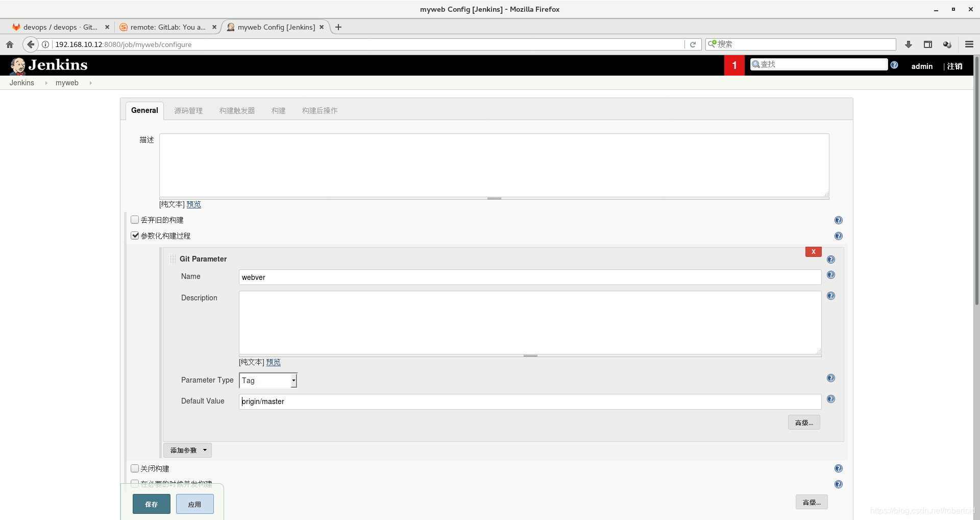The height and width of the screenshot is (520, 980).
Task: Click the '高级...' button in Git Parameter
Action: pos(804,422)
